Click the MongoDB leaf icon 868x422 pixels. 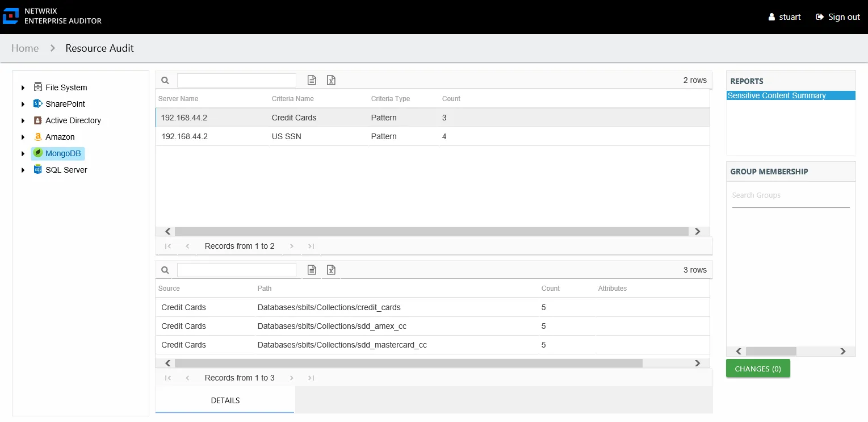[x=38, y=153]
